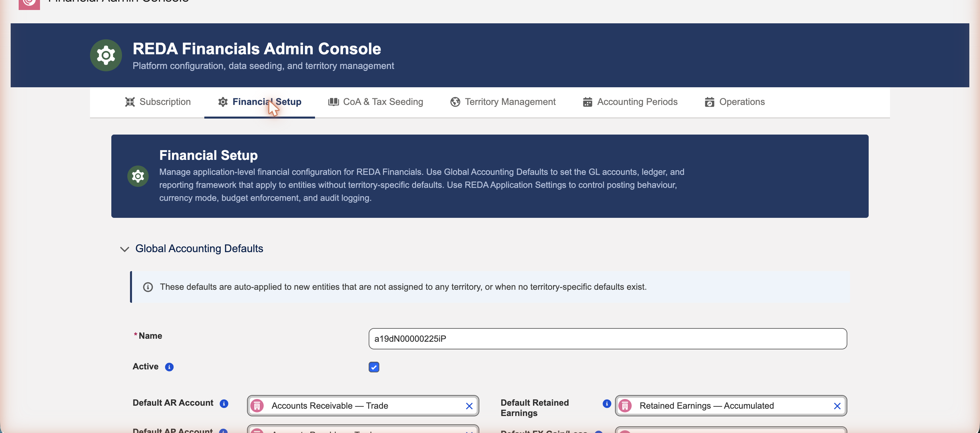This screenshot has width=980, height=433.
Task: Show info tooltip for Default Retained Earnings
Action: pos(607,403)
